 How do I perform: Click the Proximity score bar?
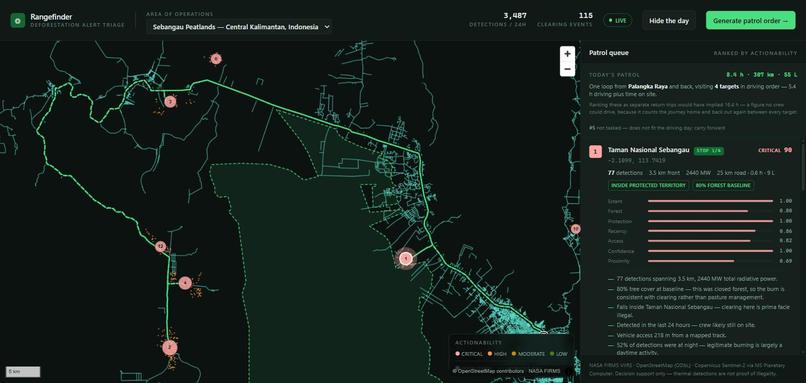[710, 261]
